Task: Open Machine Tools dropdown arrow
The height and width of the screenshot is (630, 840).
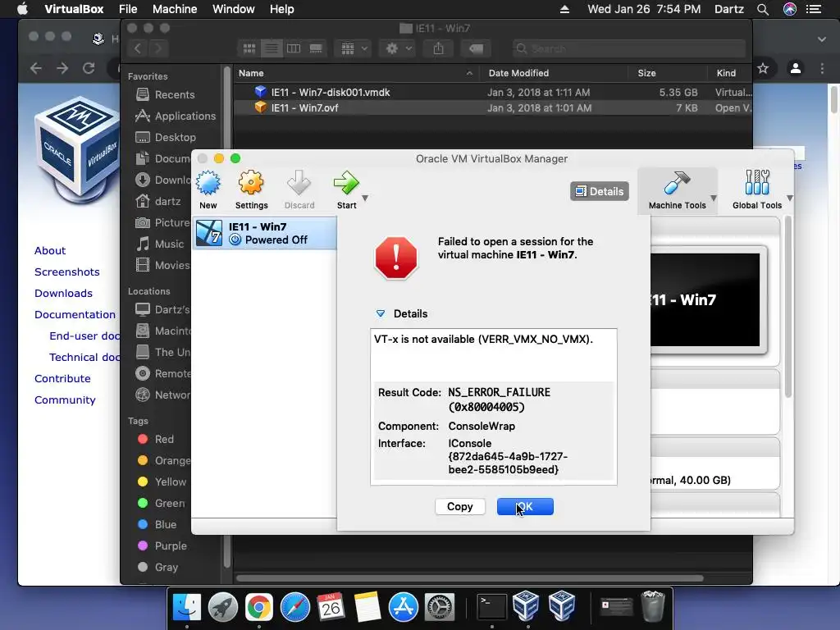Action: click(x=714, y=199)
